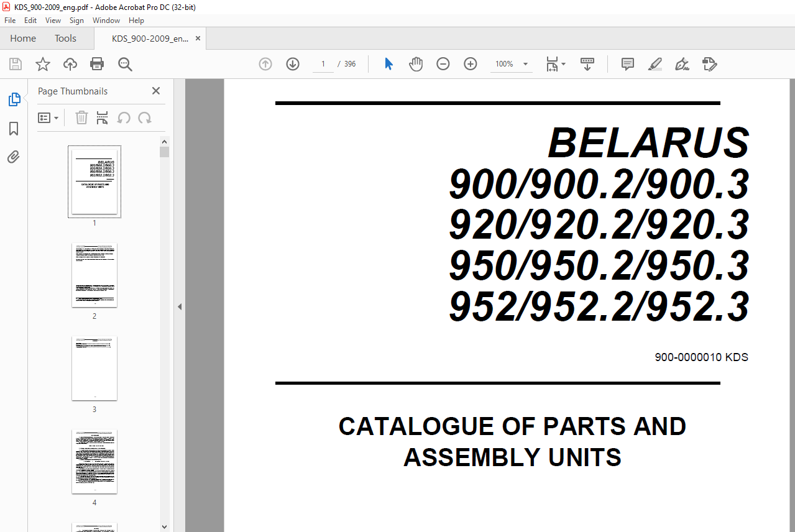Select page 2 thumbnail

(94, 275)
